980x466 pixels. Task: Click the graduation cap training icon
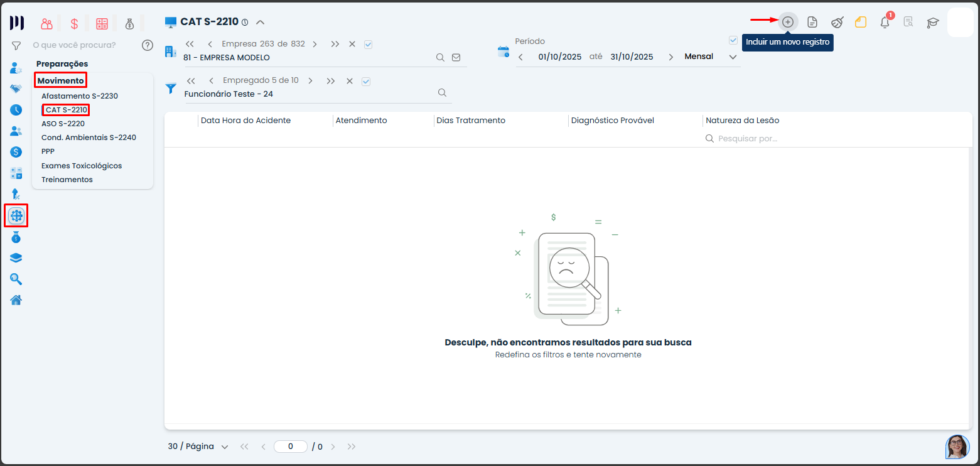tap(933, 23)
